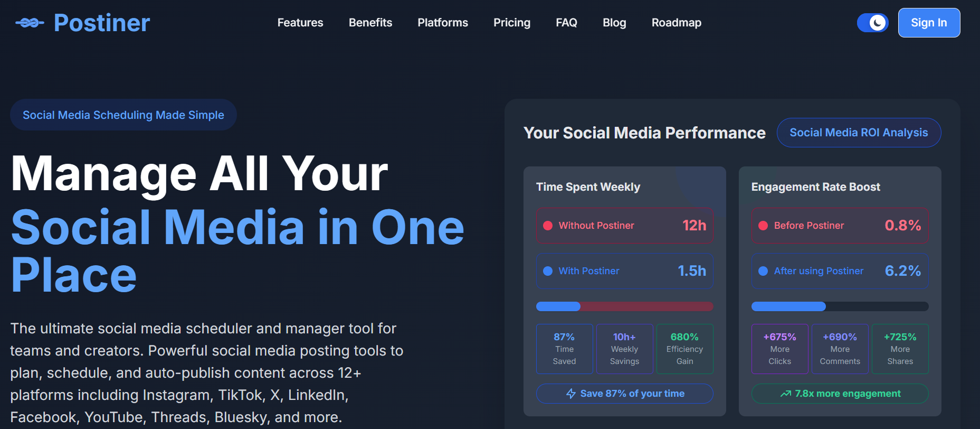The image size is (980, 429).
Task: Open the FAQ link in navigation
Action: (566, 23)
